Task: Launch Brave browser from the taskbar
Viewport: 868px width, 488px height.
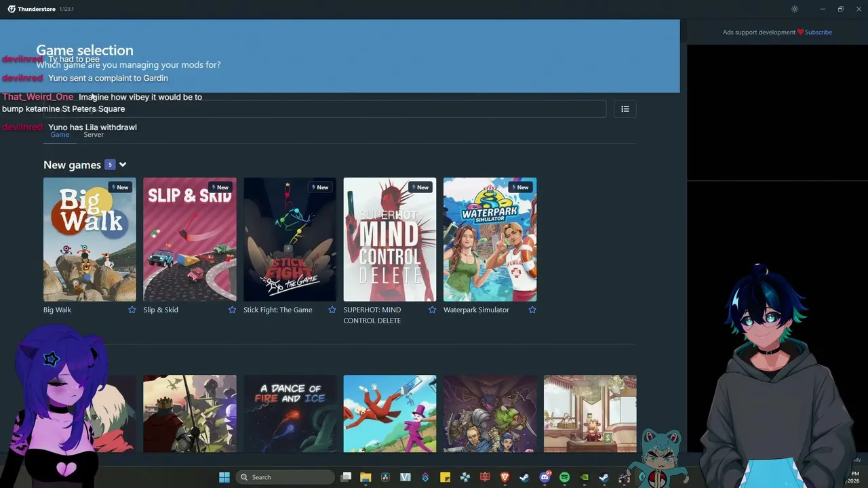Action: point(505,477)
